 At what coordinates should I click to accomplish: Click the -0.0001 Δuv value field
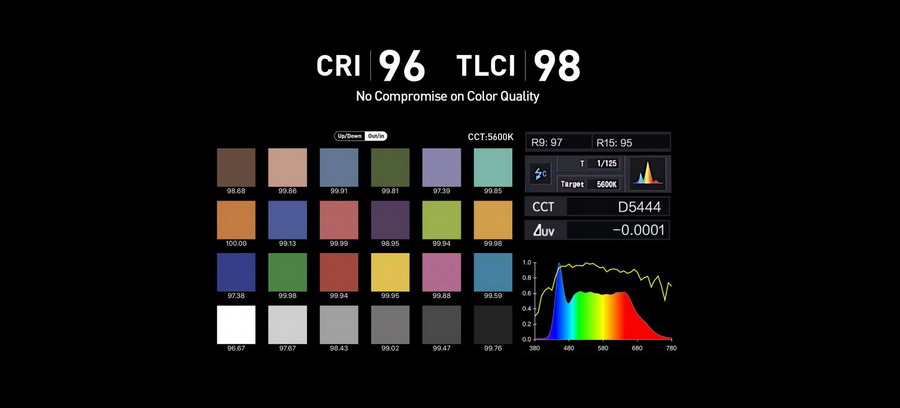click(617, 230)
